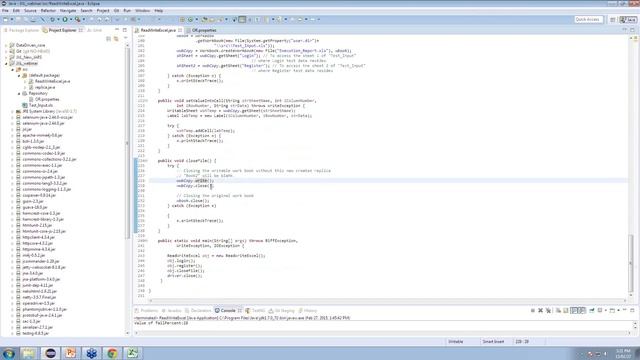
Task: Open the Run dropdown arrow in toolbar
Action: (x=70, y=20)
